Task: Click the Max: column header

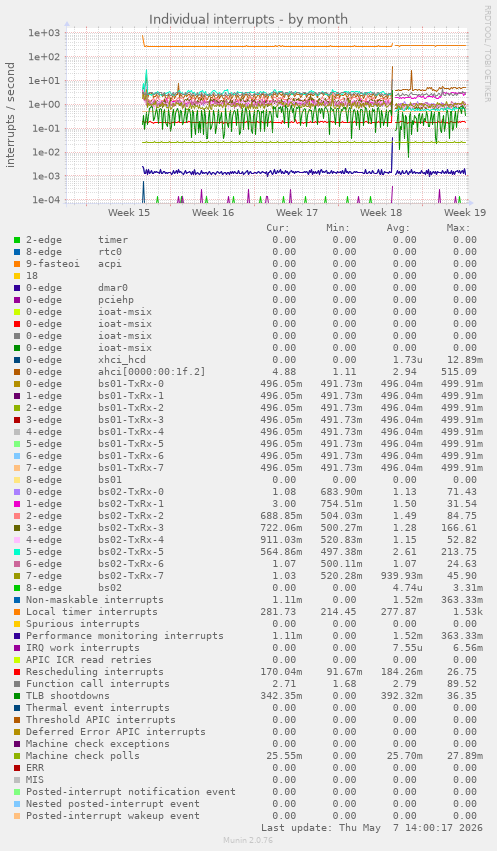Action: 458,228
